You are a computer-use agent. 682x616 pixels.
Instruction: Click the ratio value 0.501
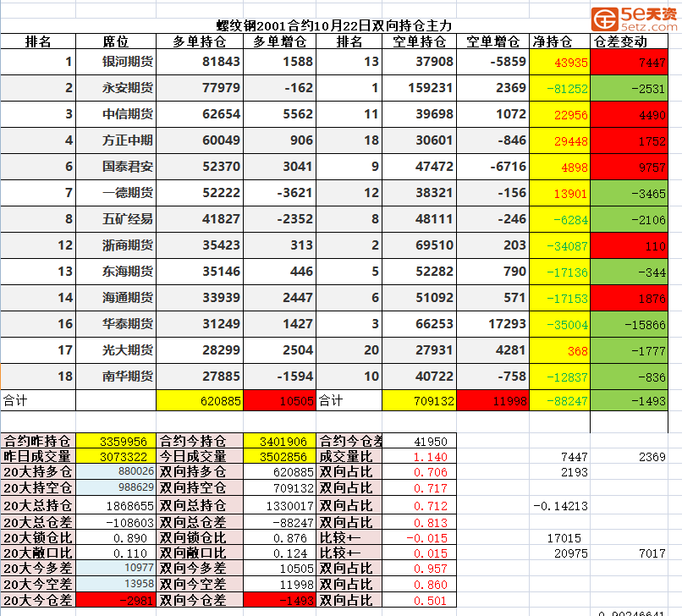(x=420, y=600)
